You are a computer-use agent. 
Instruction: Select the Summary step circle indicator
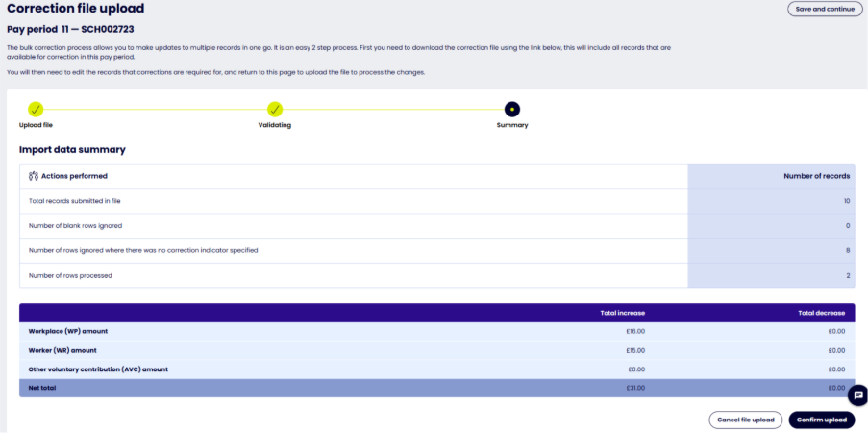tap(512, 110)
